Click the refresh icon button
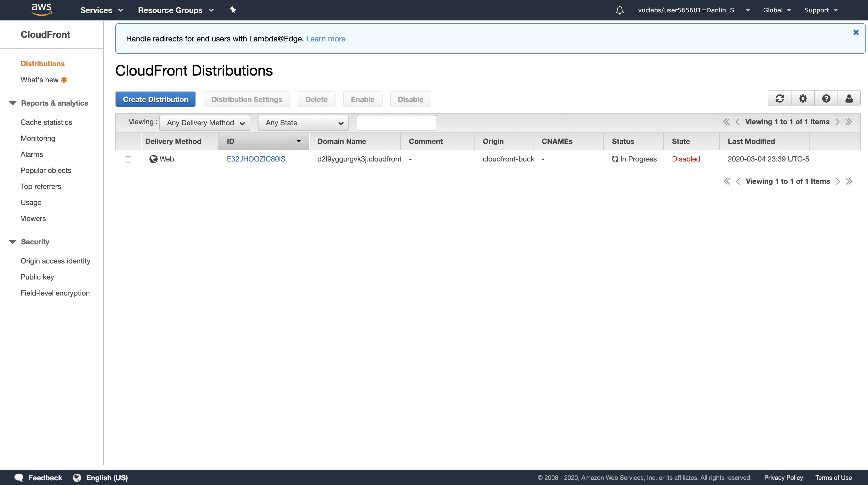The height and width of the screenshot is (485, 868). pyautogui.click(x=779, y=99)
